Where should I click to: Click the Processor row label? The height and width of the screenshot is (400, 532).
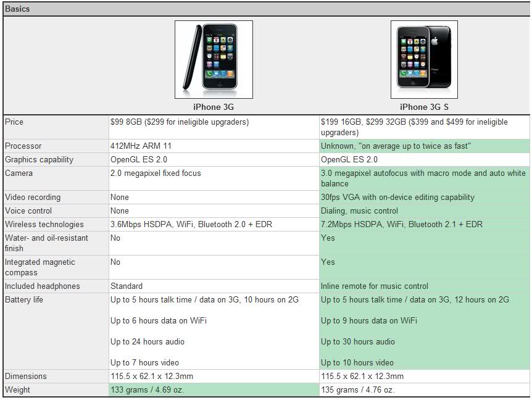[23, 146]
